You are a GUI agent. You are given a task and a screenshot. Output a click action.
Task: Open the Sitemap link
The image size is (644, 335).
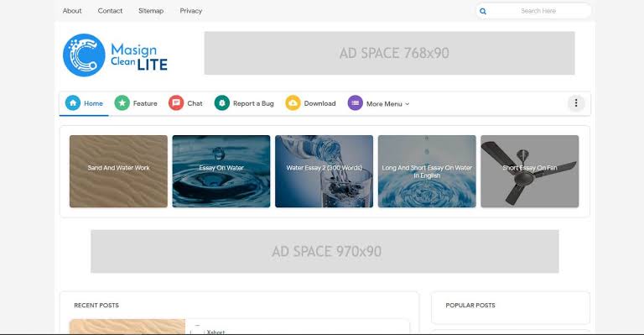click(x=151, y=11)
